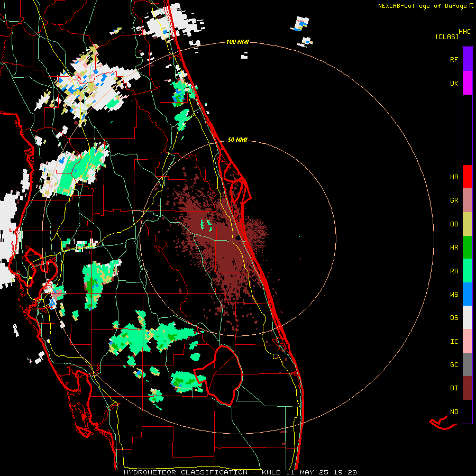The image size is (476, 476).
Task: Click the 'HHC' product label
Action: pyautogui.click(x=465, y=32)
